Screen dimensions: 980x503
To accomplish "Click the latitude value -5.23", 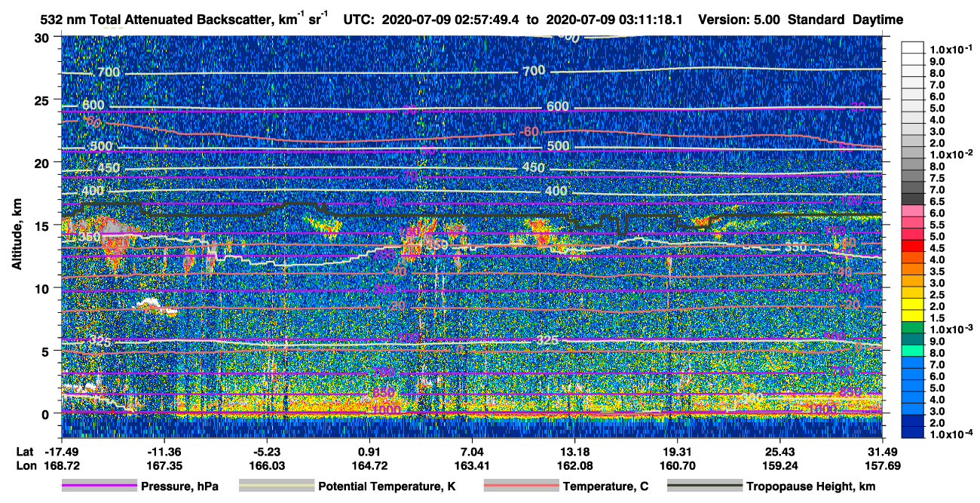I will coord(267,452).
